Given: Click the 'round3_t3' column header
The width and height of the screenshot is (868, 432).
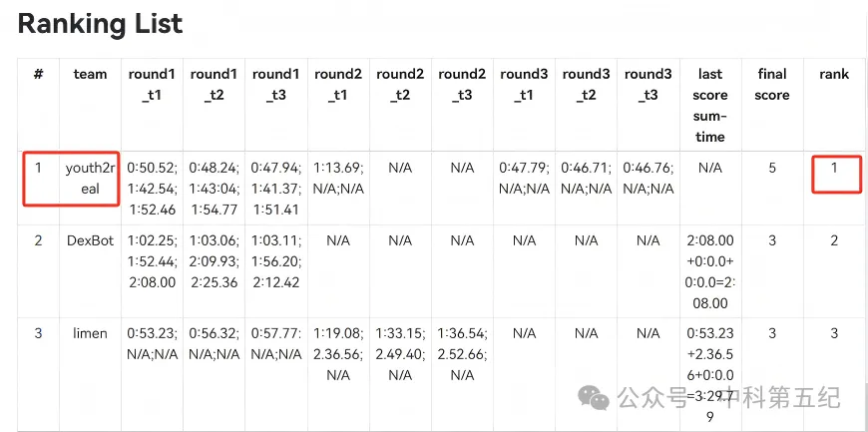Looking at the screenshot, I should [648, 85].
